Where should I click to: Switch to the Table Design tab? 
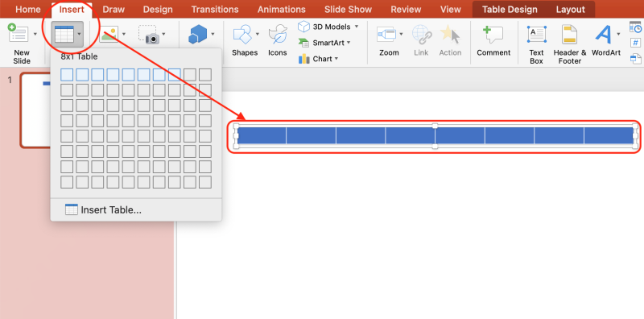(510, 10)
